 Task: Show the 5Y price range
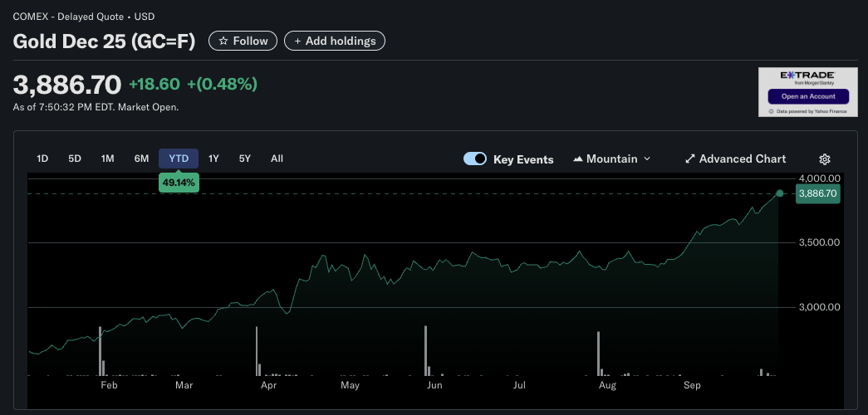coord(244,159)
